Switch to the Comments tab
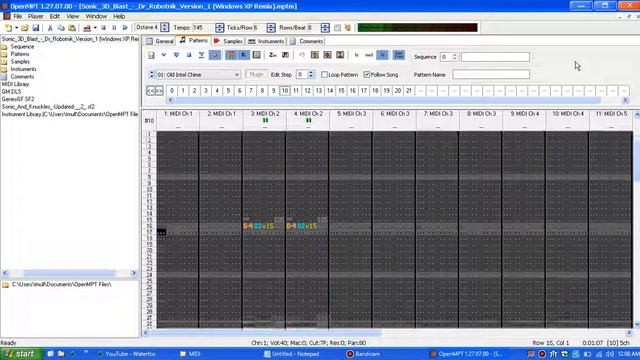The width and height of the screenshot is (640, 360). 307,41
